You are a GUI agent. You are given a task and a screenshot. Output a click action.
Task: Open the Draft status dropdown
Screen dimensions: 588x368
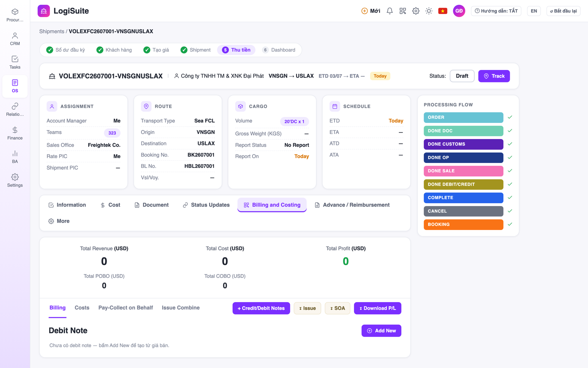462,76
